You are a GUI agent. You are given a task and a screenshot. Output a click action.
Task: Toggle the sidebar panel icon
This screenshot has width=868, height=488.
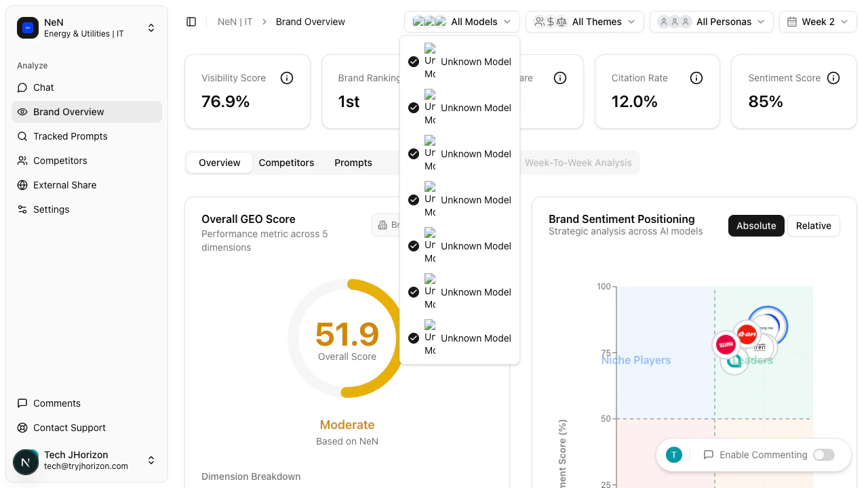(191, 22)
